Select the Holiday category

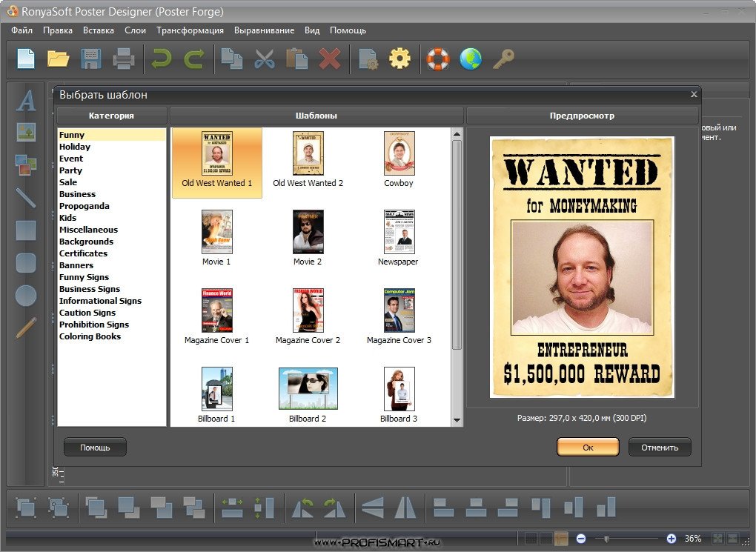click(75, 147)
